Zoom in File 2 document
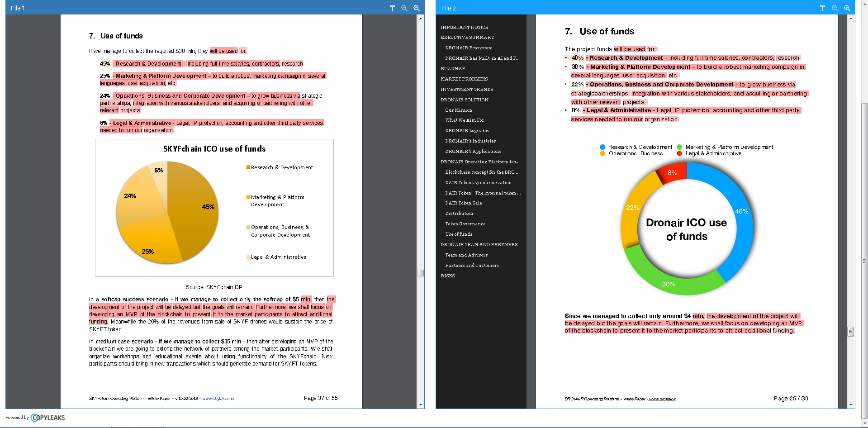Viewport: 868px width, 428px height. coord(847,8)
